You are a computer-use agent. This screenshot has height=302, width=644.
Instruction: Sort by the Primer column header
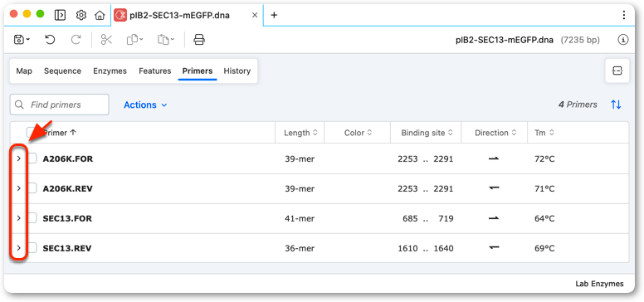point(60,133)
